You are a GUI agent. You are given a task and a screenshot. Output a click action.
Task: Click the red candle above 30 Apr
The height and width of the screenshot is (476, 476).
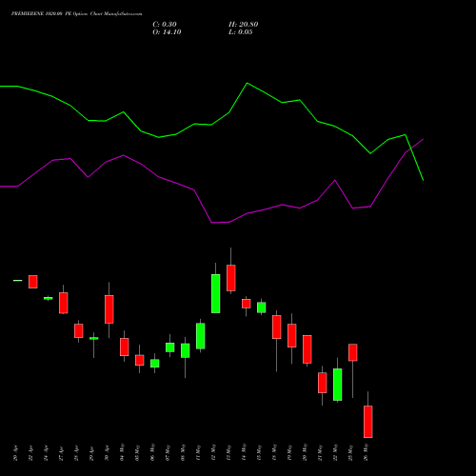[x=109, y=309]
